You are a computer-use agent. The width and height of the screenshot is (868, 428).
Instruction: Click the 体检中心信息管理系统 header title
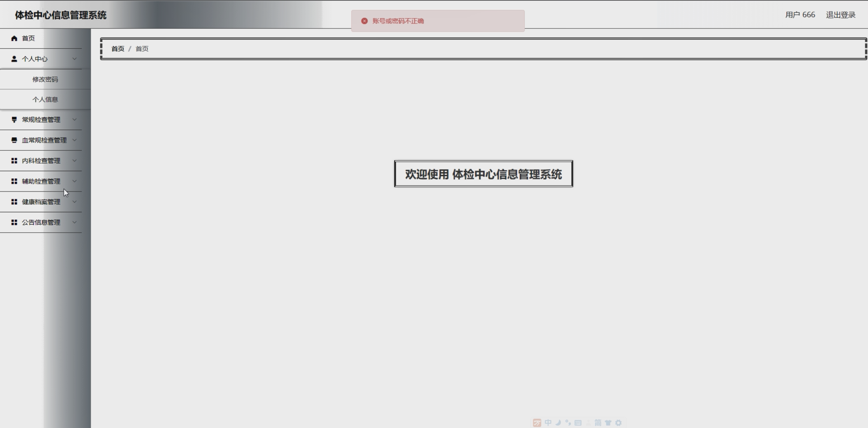(x=61, y=15)
